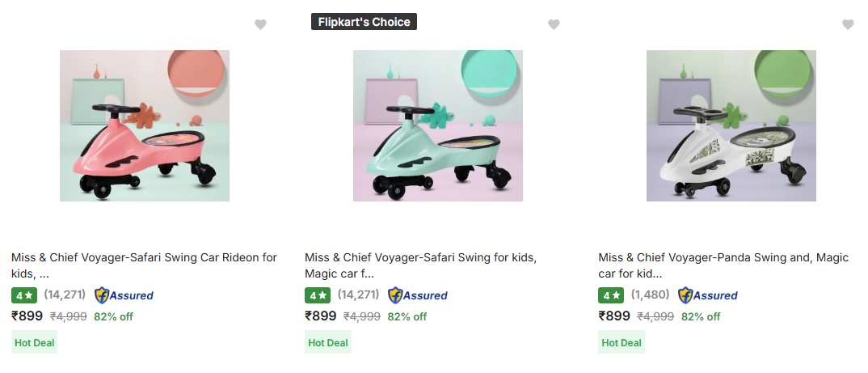The height and width of the screenshot is (373, 868).
Task: Open Miss & Chief Voyager-Safari Swing Car Rideon link
Action: pyautogui.click(x=144, y=265)
